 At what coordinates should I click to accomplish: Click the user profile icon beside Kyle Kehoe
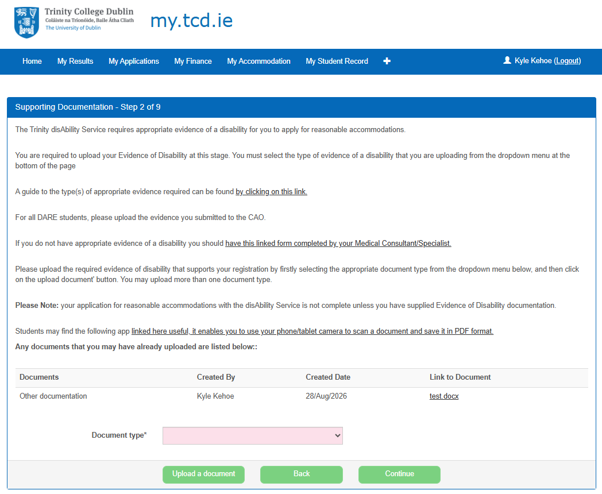click(x=507, y=60)
